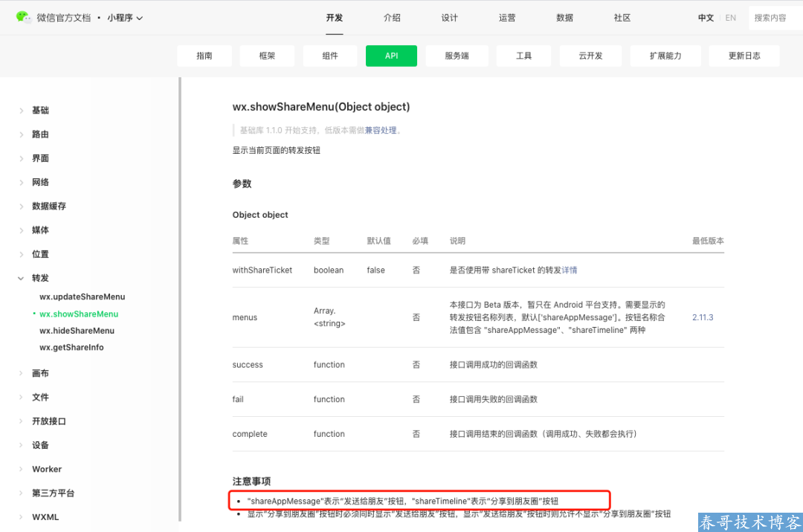Expand the 设备 sidebar section
Viewport: 803px width, 532px height.
pos(40,445)
